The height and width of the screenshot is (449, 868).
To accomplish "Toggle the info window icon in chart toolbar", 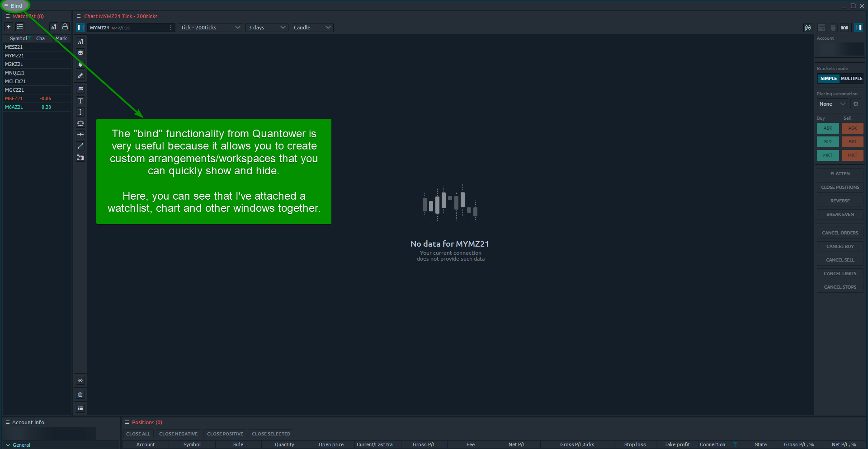I will (844, 28).
